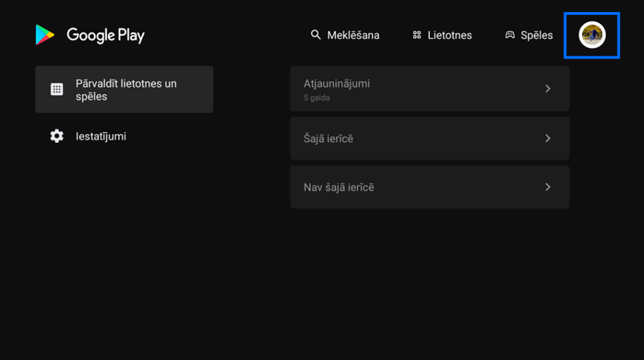Click the apps grid icon beside Pārvaldīt
This screenshot has height=360, width=644.
(x=57, y=89)
